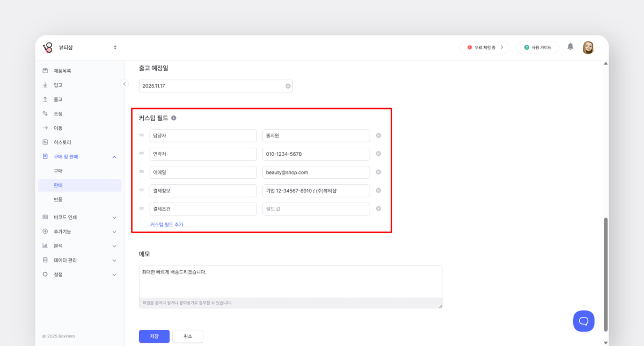Click the 커스텀 필드 추가 link

[x=166, y=224]
